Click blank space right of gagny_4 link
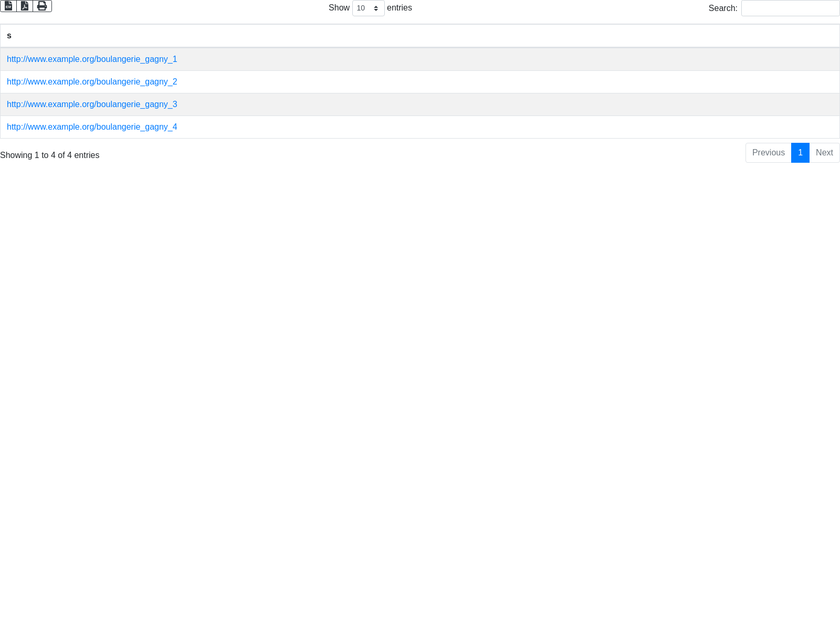 472,127
